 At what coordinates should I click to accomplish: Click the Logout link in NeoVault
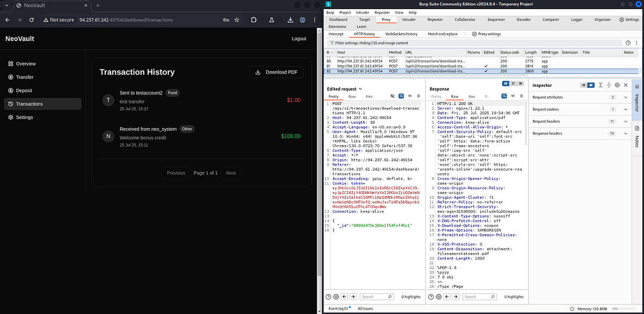299,39
